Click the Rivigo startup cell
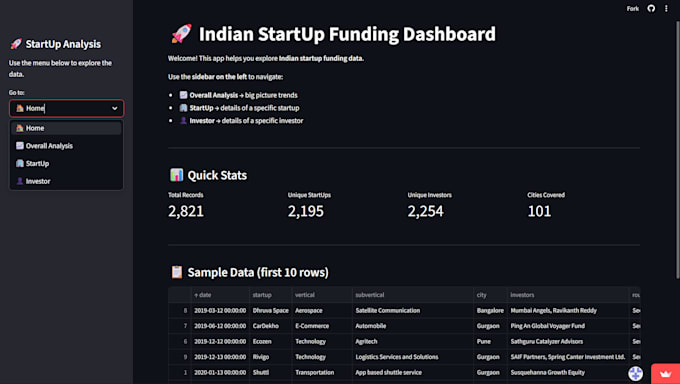Viewport: 680px width, 384px height. coord(271,357)
